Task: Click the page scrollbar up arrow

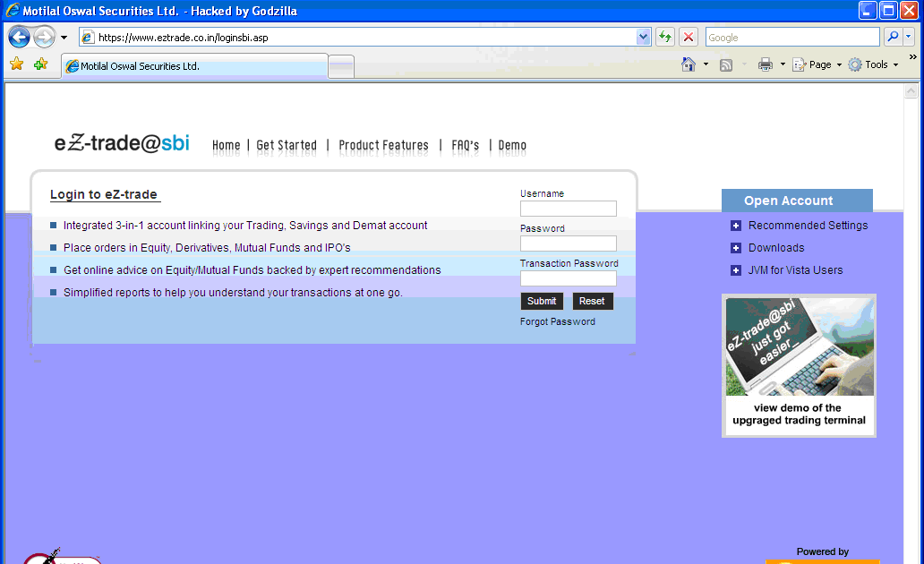Action: (911, 90)
